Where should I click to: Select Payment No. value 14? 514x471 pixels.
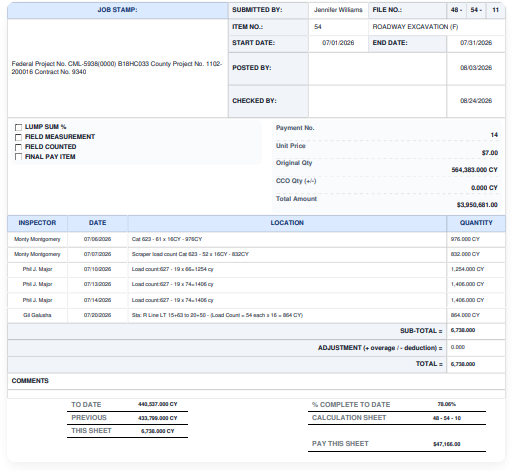pyautogui.click(x=494, y=135)
